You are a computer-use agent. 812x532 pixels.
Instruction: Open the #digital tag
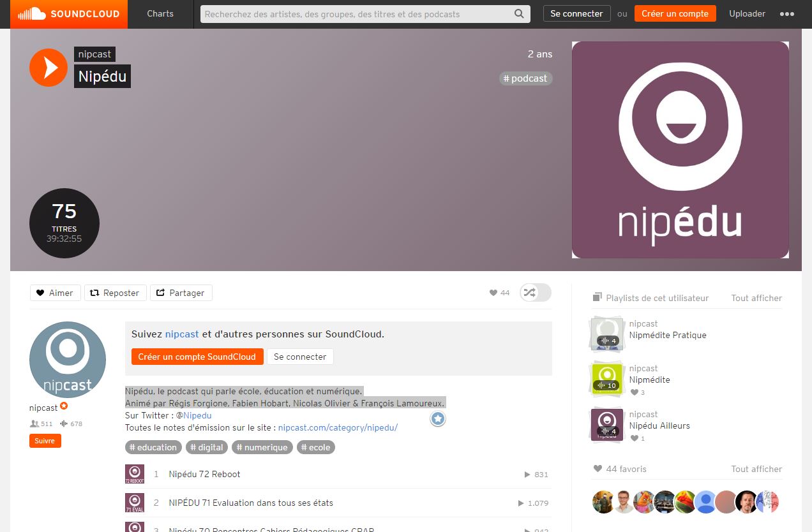click(x=207, y=447)
